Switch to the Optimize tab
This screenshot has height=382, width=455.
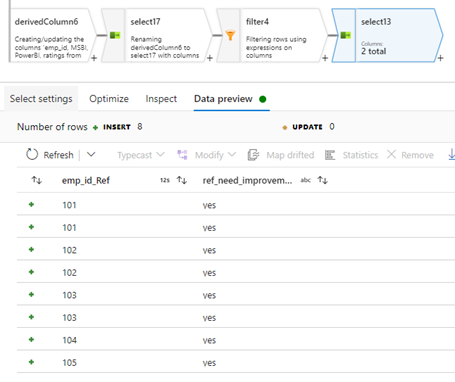[x=109, y=99]
